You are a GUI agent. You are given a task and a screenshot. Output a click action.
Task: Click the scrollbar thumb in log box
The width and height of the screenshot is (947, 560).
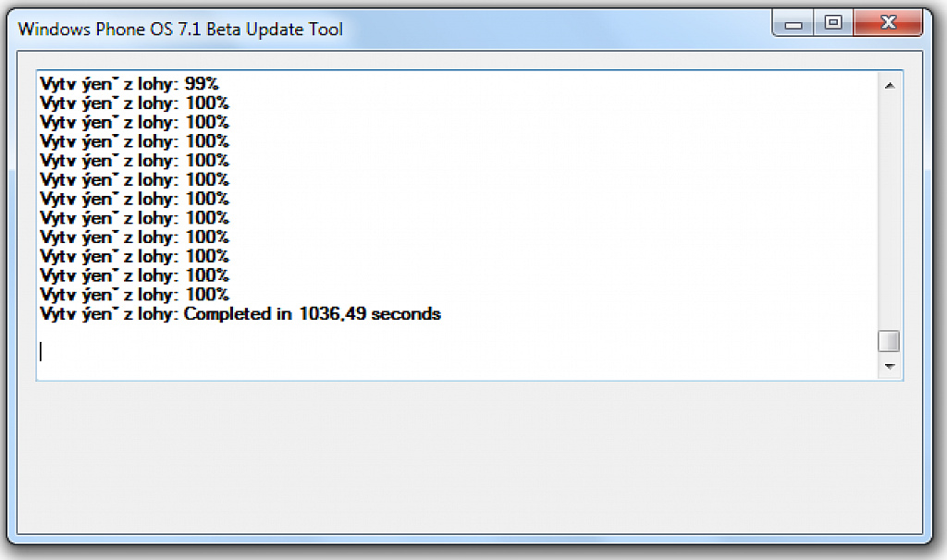click(889, 341)
